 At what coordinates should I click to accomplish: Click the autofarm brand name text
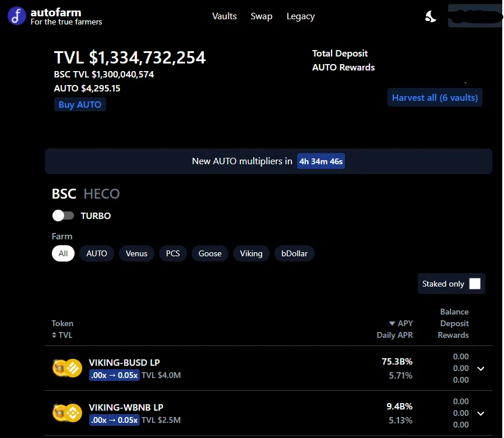point(56,12)
